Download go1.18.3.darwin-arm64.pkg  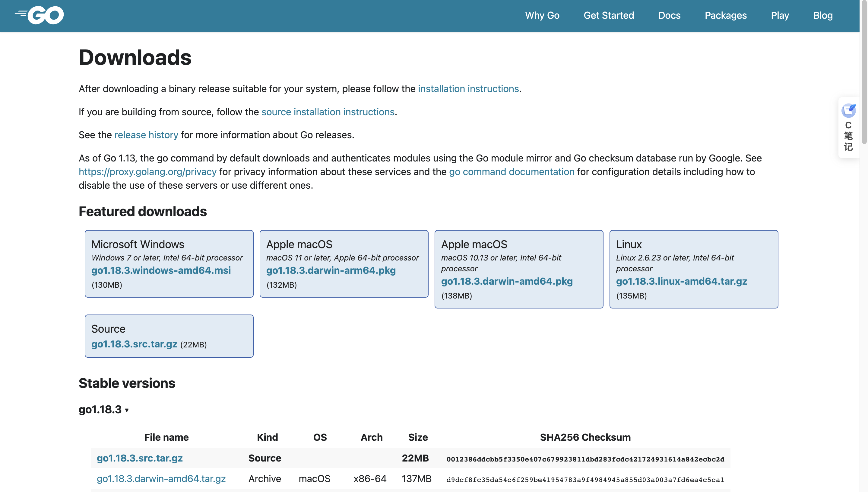(331, 270)
